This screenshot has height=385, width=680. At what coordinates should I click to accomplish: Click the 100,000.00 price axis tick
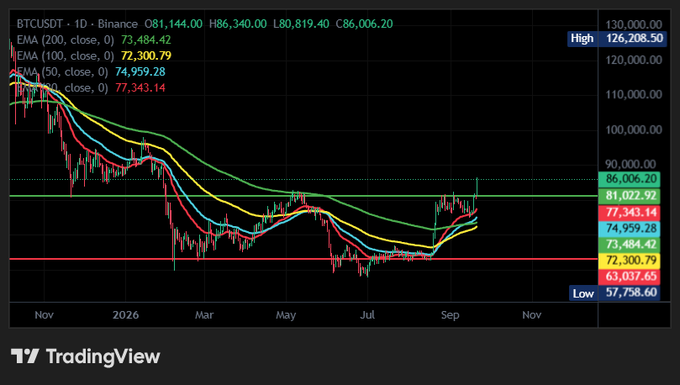click(634, 130)
